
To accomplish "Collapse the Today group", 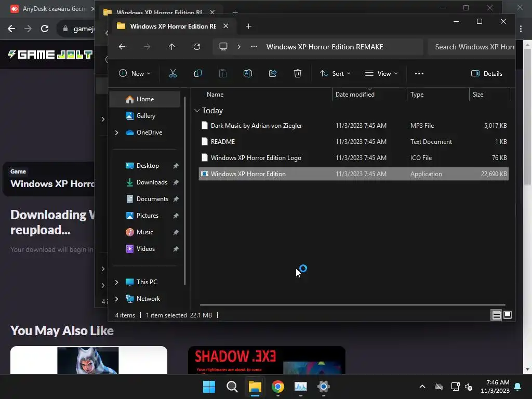I will pyautogui.click(x=197, y=111).
